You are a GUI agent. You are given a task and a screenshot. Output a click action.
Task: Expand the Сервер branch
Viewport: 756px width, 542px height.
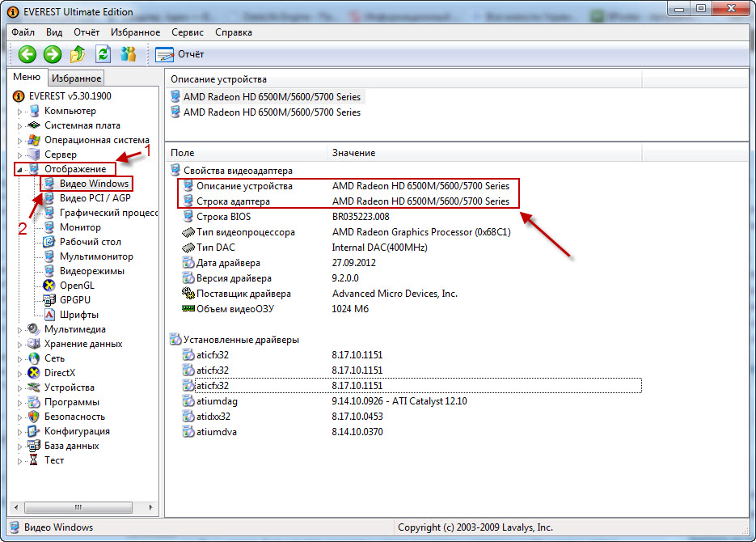[19, 155]
